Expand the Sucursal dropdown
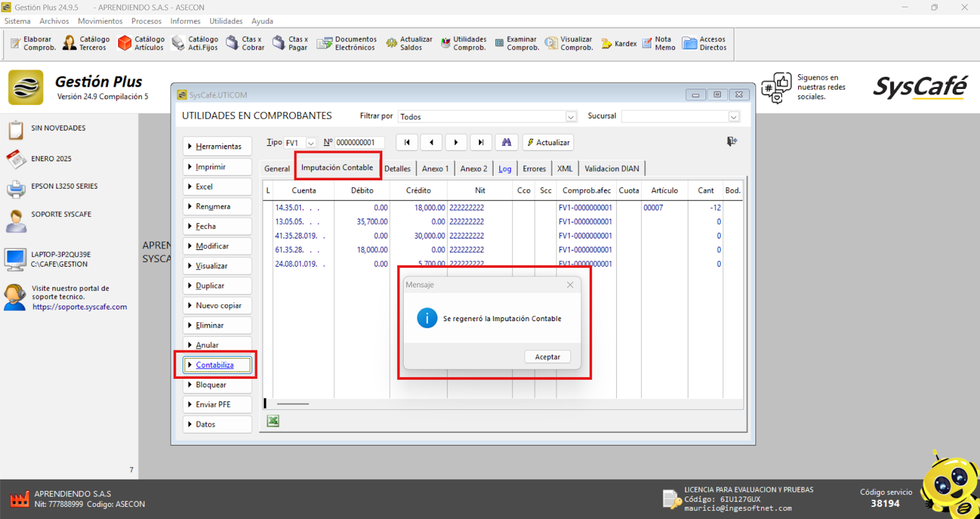This screenshot has width=980, height=519. click(733, 117)
